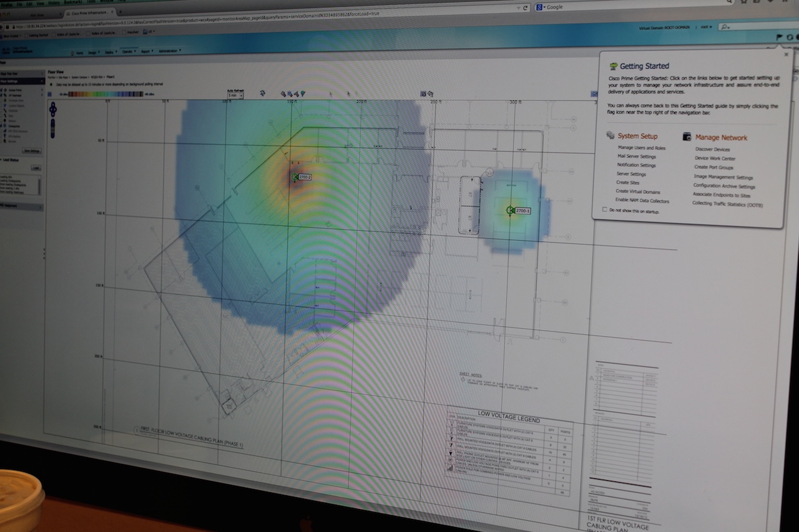Screen dimensions: 799x532
Task: Collapse the Floor Settings panel
Action: (22, 81)
